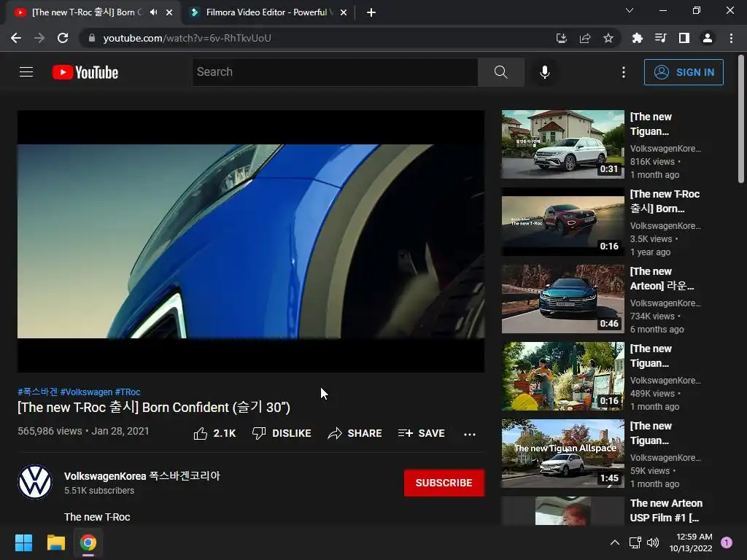This screenshot has height=560, width=747.
Task: Open the 0:16 red T-Roc thumbnail
Action: (562, 222)
